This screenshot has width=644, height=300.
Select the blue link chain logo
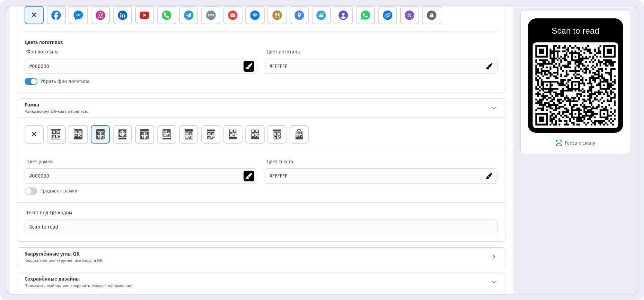tap(388, 15)
